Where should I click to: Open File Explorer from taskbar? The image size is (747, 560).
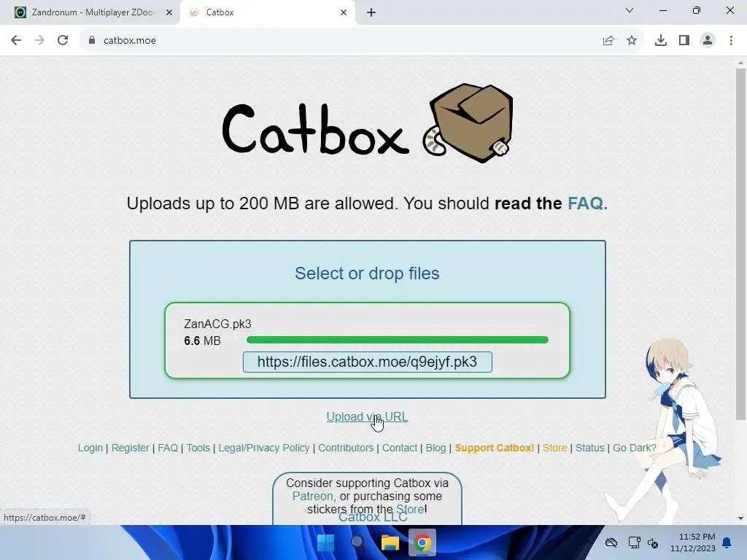click(390, 542)
